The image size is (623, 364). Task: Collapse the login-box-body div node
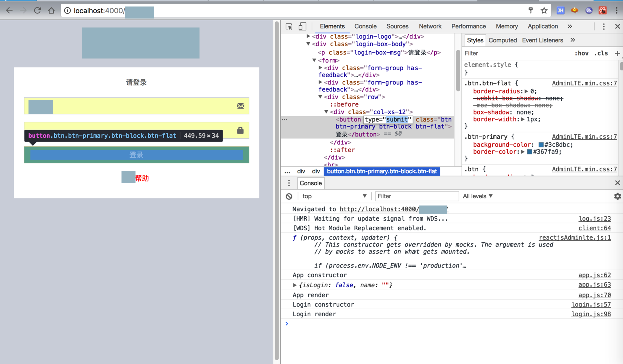tap(308, 44)
